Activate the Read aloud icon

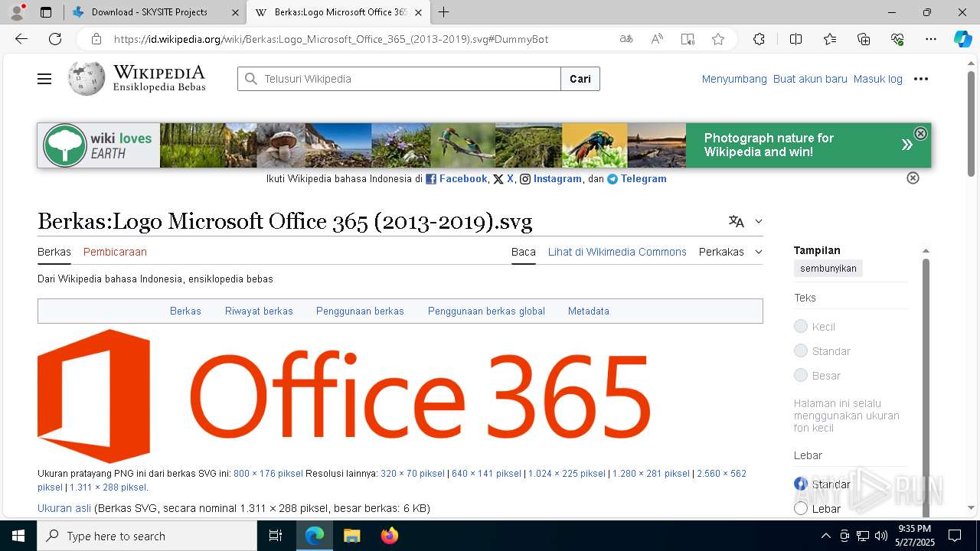(x=657, y=39)
